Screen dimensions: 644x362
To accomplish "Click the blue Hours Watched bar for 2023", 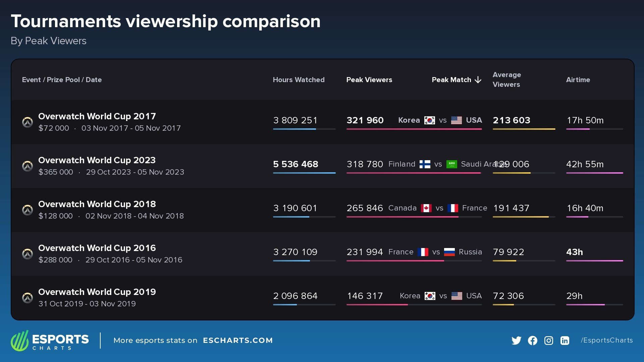I will click(x=304, y=173).
